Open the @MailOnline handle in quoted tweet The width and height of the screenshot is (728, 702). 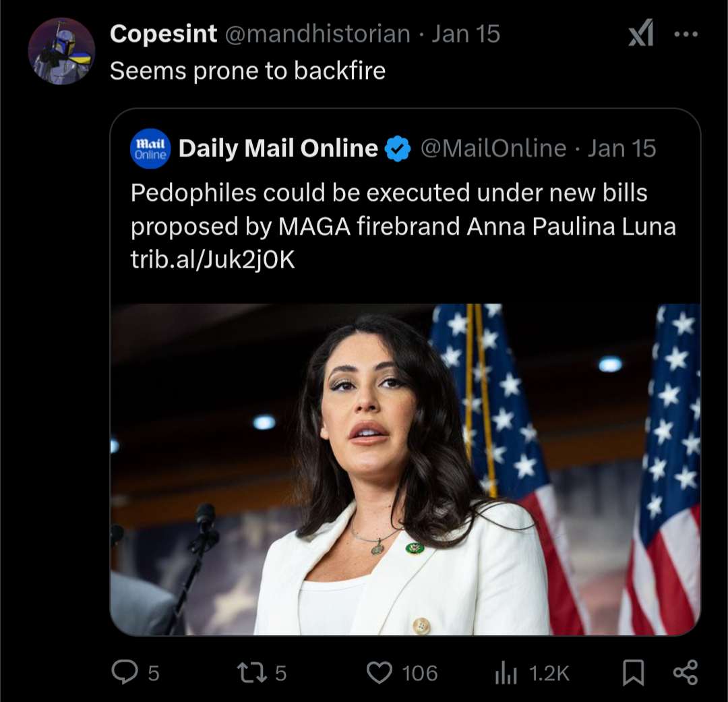(x=493, y=148)
